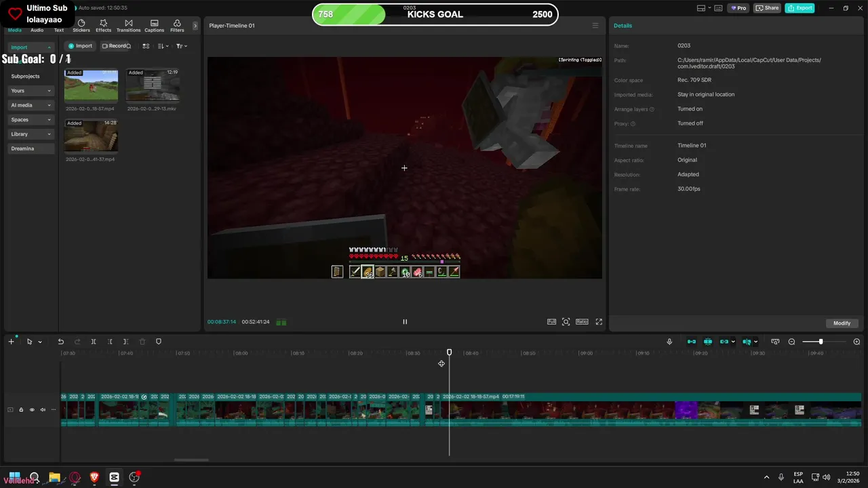This screenshot has width=868, height=488.
Task: Zoom in the timeline
Action: pyautogui.click(x=856, y=342)
